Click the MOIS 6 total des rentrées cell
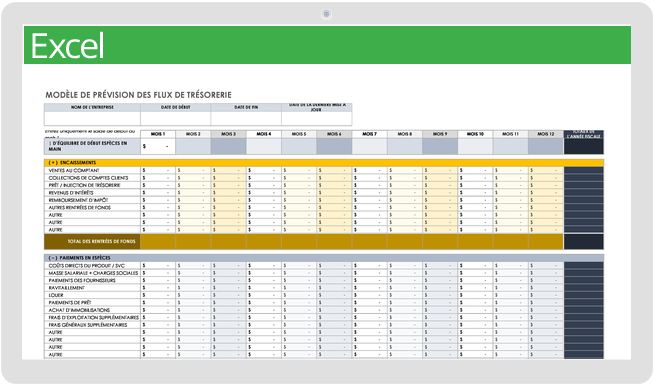The height and width of the screenshot is (385, 654). point(334,242)
